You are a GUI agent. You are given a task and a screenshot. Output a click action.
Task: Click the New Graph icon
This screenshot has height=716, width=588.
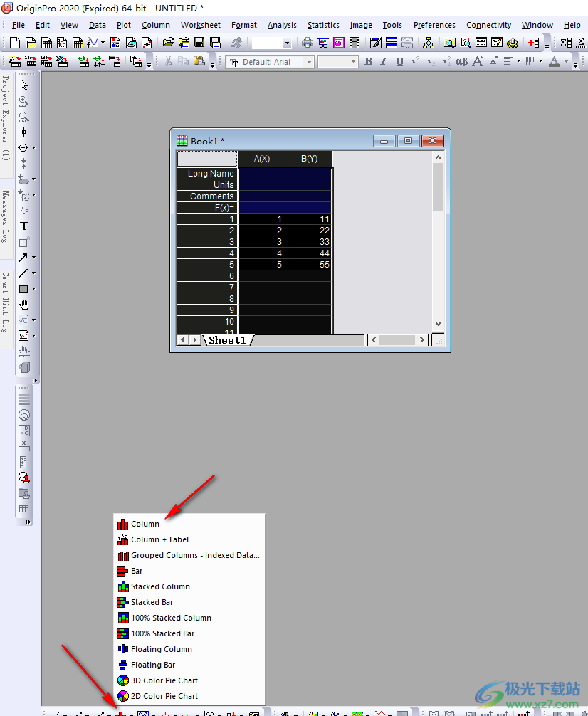pos(62,43)
